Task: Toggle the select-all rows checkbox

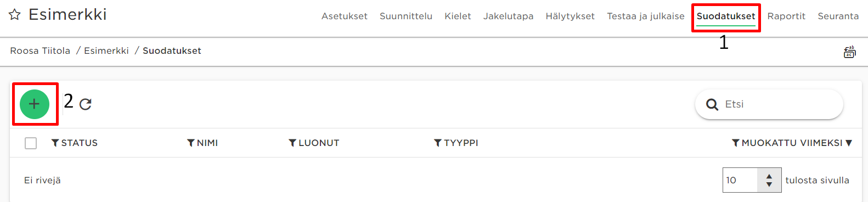Action: [31, 143]
